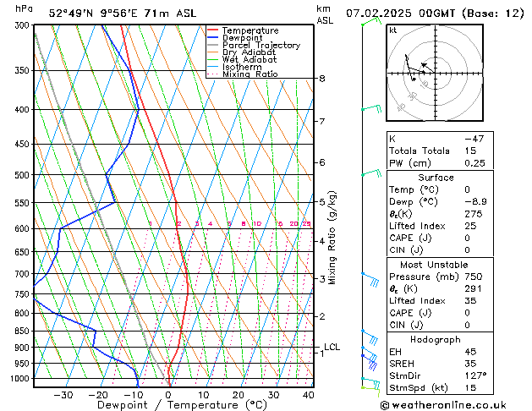
Task: Click the 20 tick on temperature axis
Action: 239,395
